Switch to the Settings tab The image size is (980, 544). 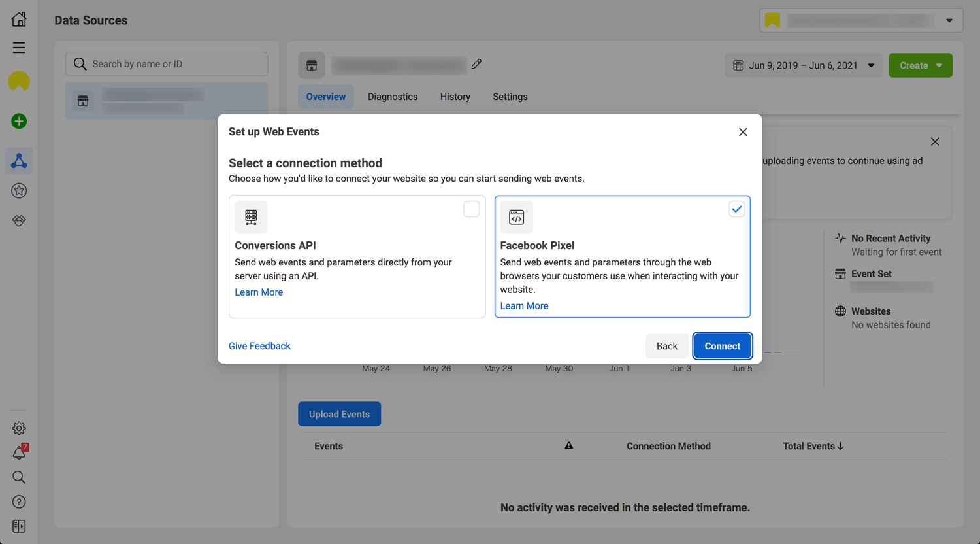pos(510,97)
